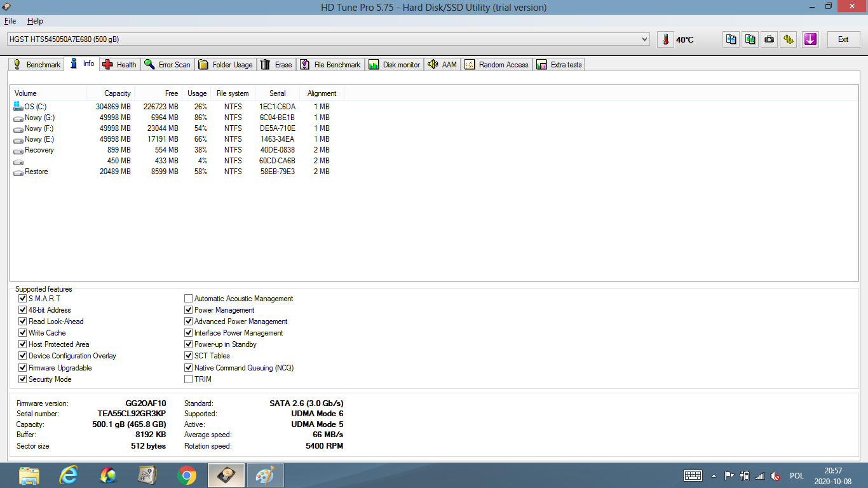
Task: Click the purple down-arrow icon
Action: pyautogui.click(x=810, y=39)
